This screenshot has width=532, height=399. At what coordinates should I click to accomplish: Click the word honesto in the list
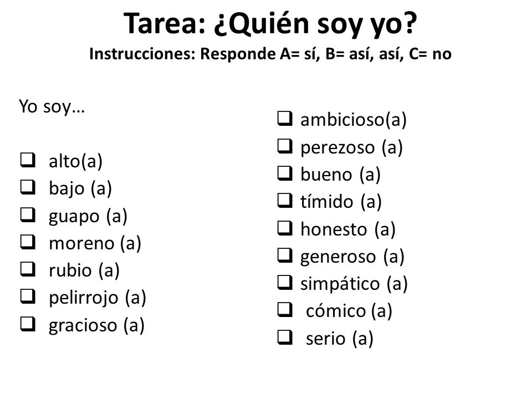334,229
